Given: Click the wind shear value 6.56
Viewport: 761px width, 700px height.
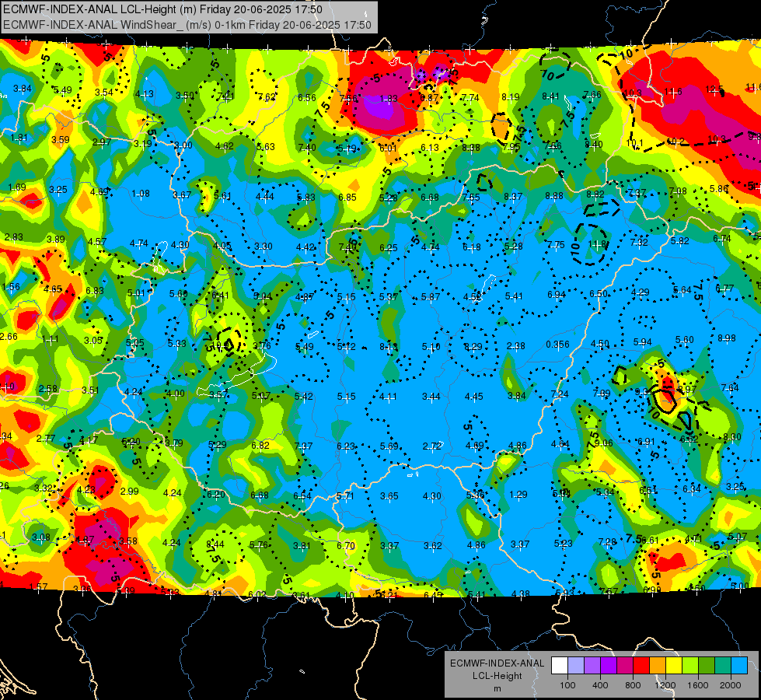Looking at the screenshot, I should click(307, 98).
